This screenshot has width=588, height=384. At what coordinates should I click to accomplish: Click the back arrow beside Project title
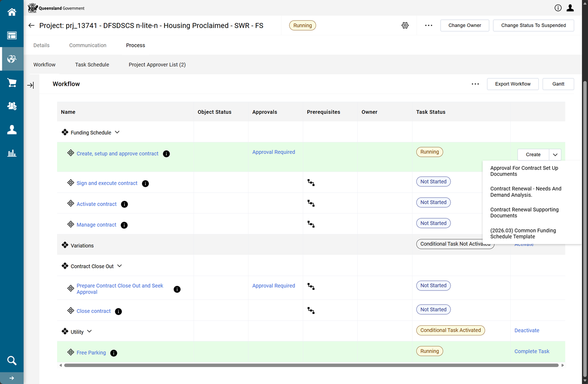pos(31,26)
